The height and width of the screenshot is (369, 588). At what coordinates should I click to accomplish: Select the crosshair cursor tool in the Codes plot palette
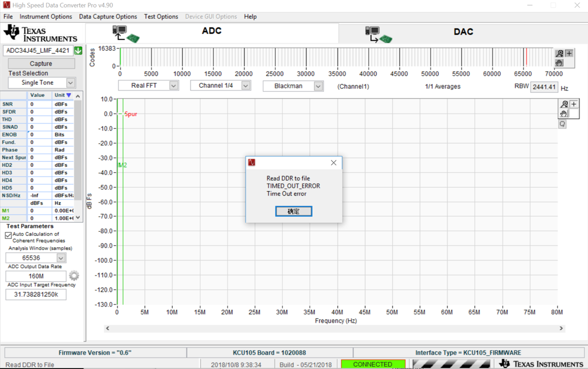tap(569, 53)
